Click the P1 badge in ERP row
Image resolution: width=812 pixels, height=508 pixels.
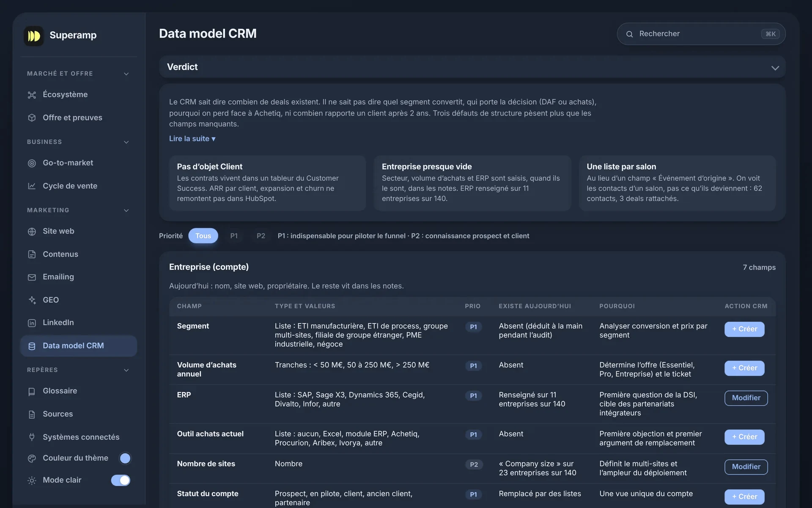click(x=473, y=396)
